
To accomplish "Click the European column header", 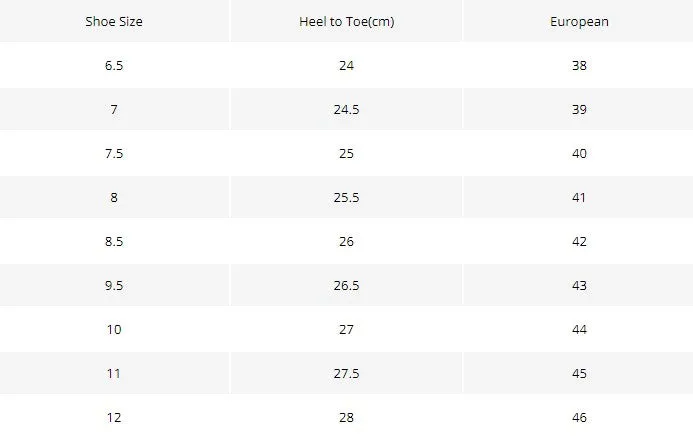I will (579, 22).
